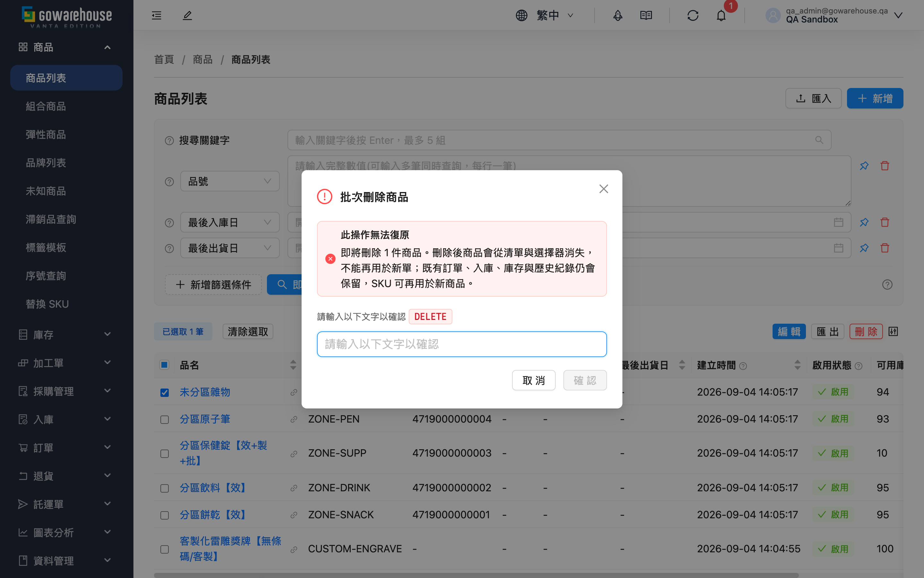Copy link icon for 分區原子筆 row
Image resolution: width=924 pixels, height=578 pixels.
pyautogui.click(x=294, y=419)
